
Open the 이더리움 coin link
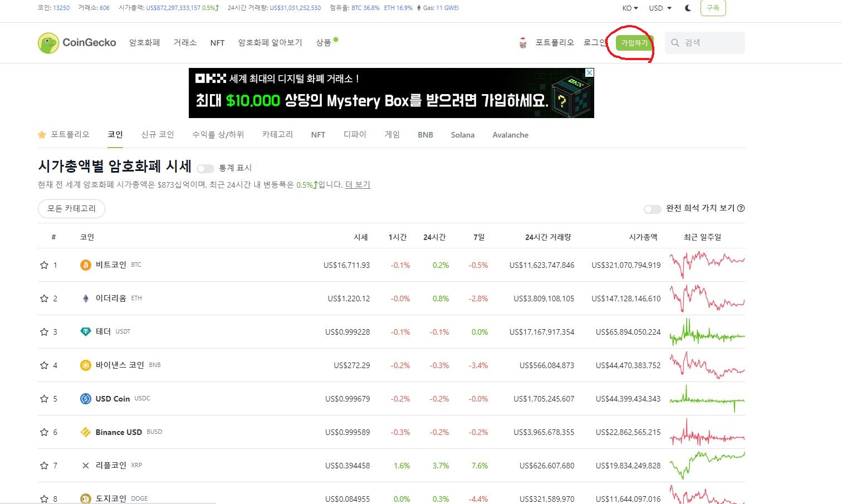(111, 299)
